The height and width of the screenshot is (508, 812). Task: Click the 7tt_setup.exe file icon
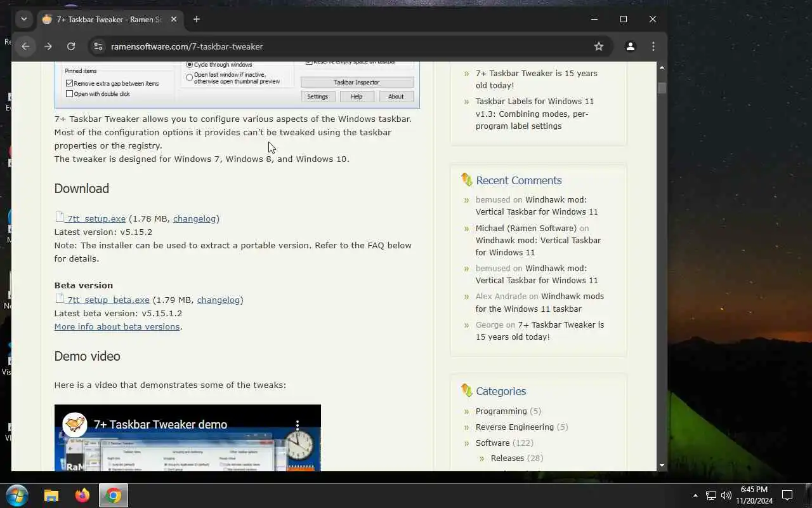[x=60, y=217]
